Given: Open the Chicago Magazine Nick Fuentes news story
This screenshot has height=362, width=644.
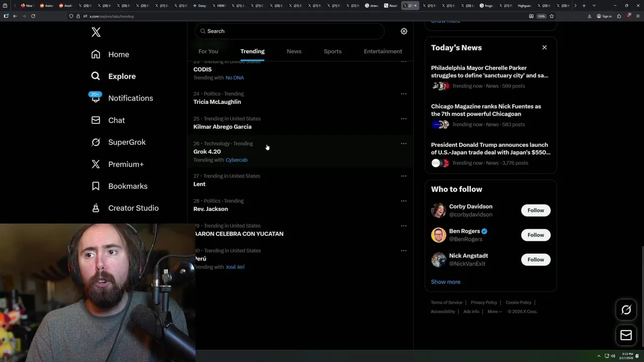Looking at the screenshot, I should click(x=486, y=110).
